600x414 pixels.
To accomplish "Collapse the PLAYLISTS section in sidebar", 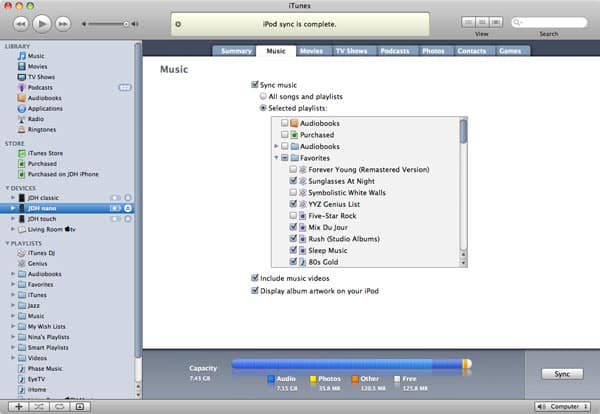I will tap(7, 243).
